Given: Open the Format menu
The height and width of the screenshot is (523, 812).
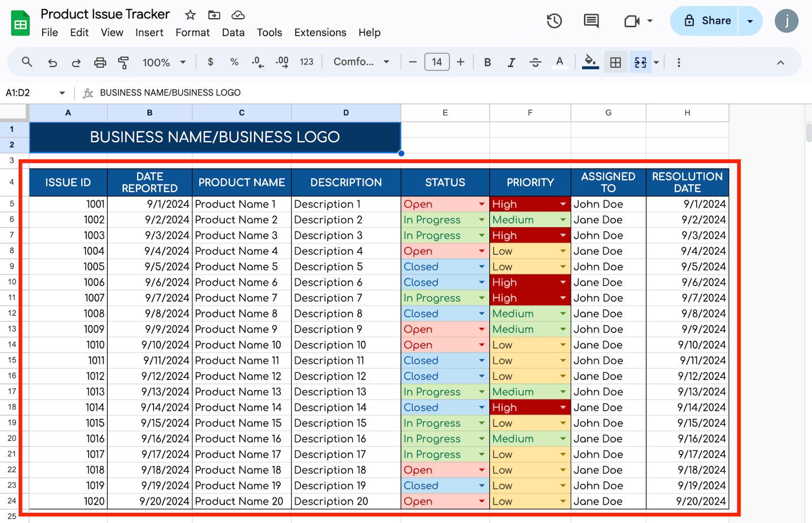Looking at the screenshot, I should coord(192,32).
